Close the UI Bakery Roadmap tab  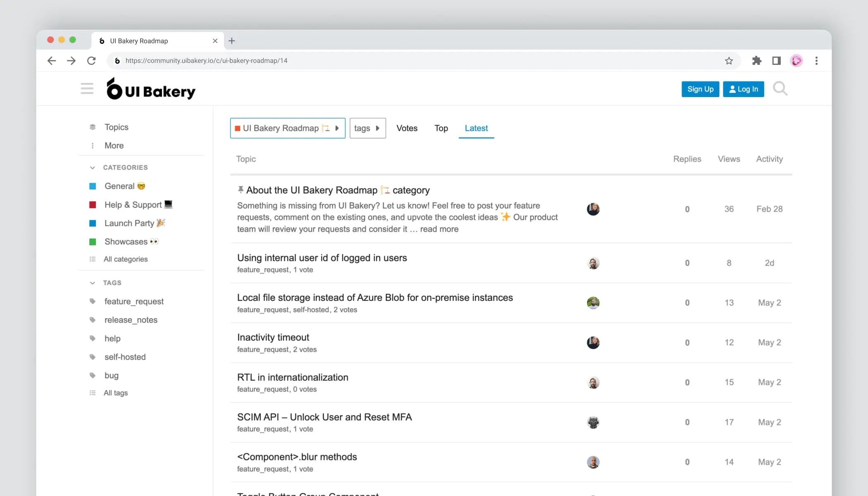pos(215,41)
